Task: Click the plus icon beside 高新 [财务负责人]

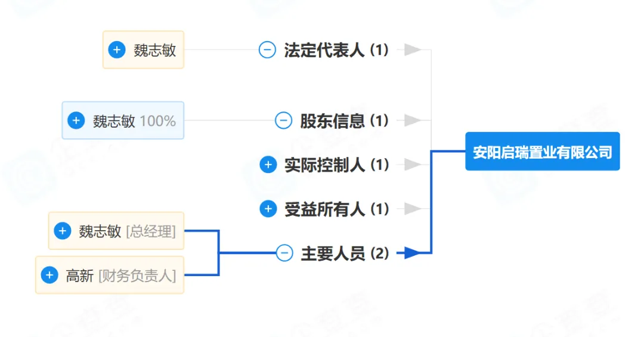Action: click(x=49, y=275)
